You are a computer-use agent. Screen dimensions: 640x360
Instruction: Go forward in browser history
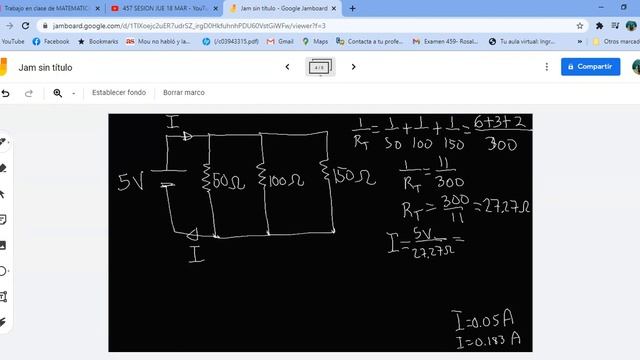tap(9, 26)
